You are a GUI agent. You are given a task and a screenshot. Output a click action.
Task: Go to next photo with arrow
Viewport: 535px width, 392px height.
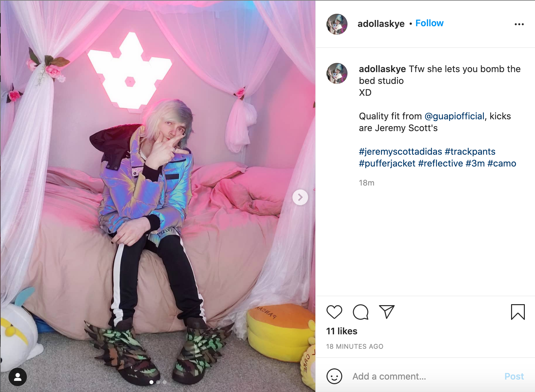pos(300,197)
